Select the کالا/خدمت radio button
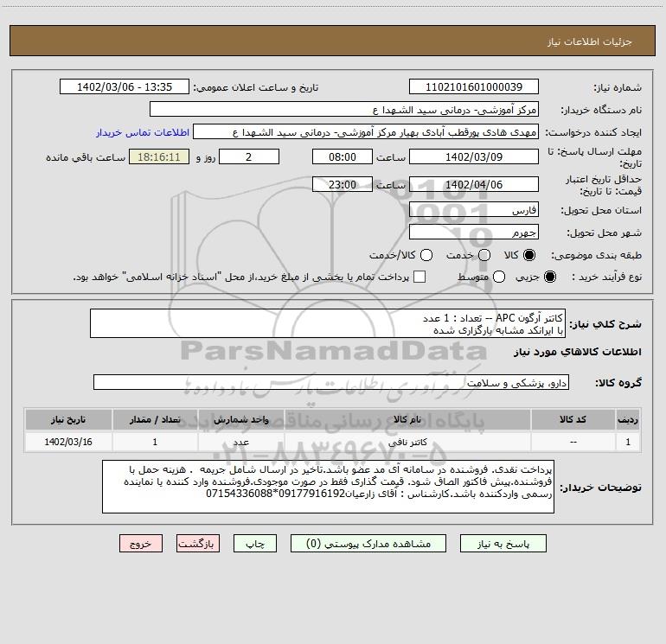The height and width of the screenshot is (644, 666). click(x=426, y=255)
